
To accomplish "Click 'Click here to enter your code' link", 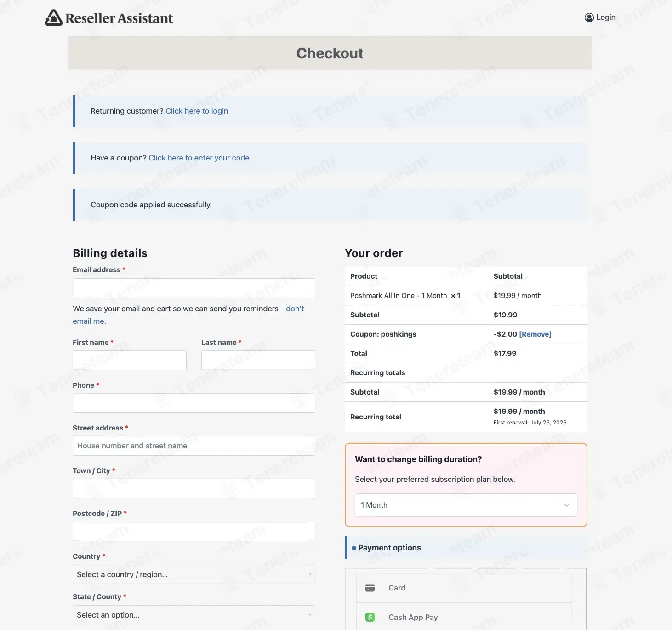I will click(199, 158).
